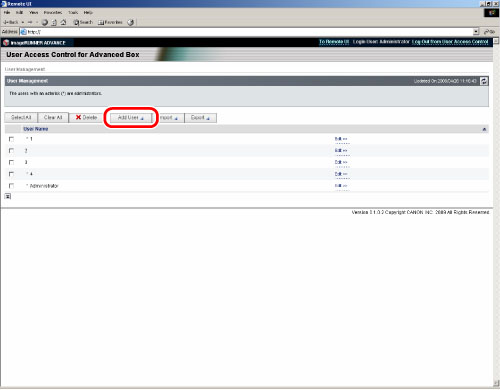Viewport: 500px width, 390px height.
Task: Open the browser Favorites toolbar button
Action: (x=110, y=22)
